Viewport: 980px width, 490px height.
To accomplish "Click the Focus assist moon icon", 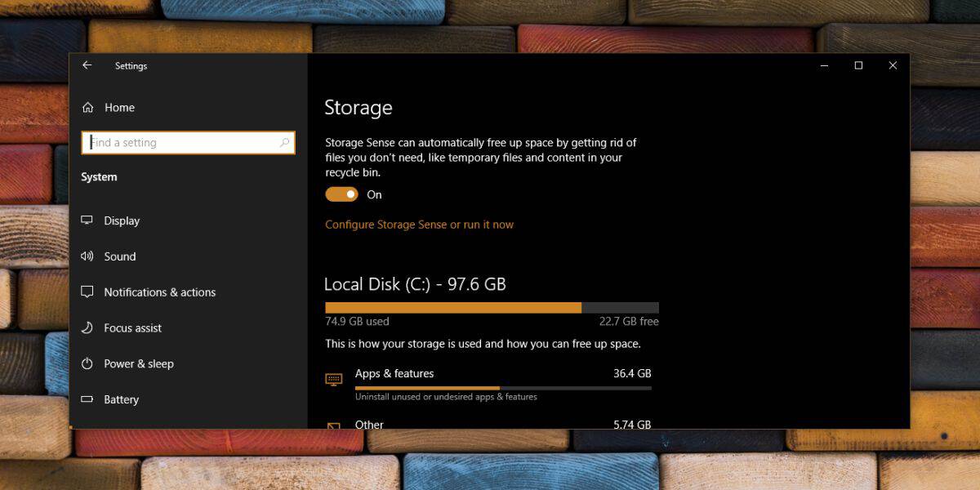I will [x=87, y=328].
